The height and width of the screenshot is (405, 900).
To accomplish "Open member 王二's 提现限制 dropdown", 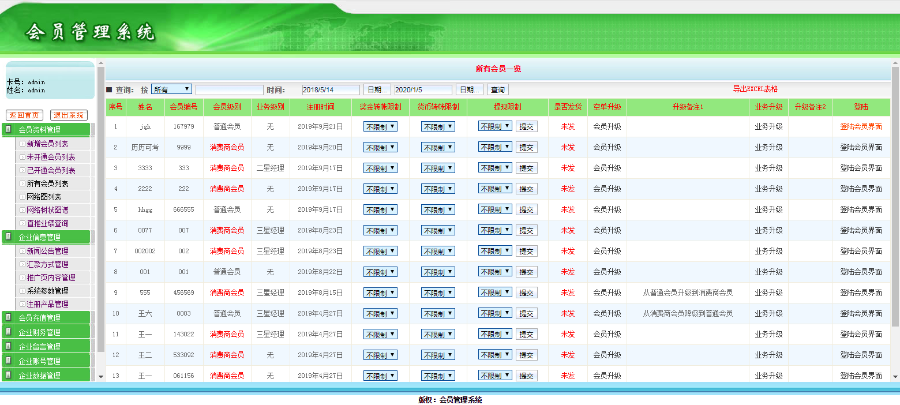I will tap(495, 355).
